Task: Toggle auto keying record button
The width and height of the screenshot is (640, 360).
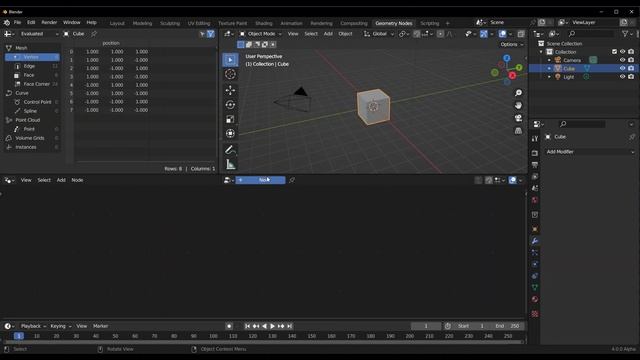Action: (229, 326)
